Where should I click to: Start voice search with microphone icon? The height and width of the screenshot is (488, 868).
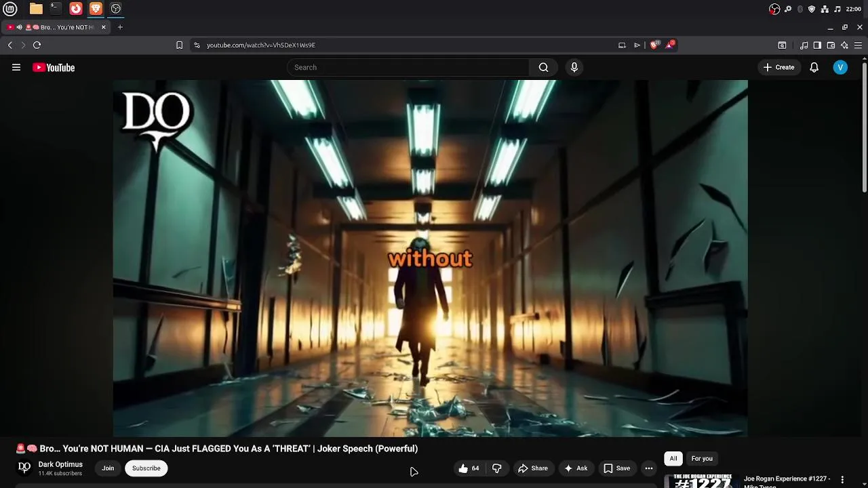click(x=574, y=67)
